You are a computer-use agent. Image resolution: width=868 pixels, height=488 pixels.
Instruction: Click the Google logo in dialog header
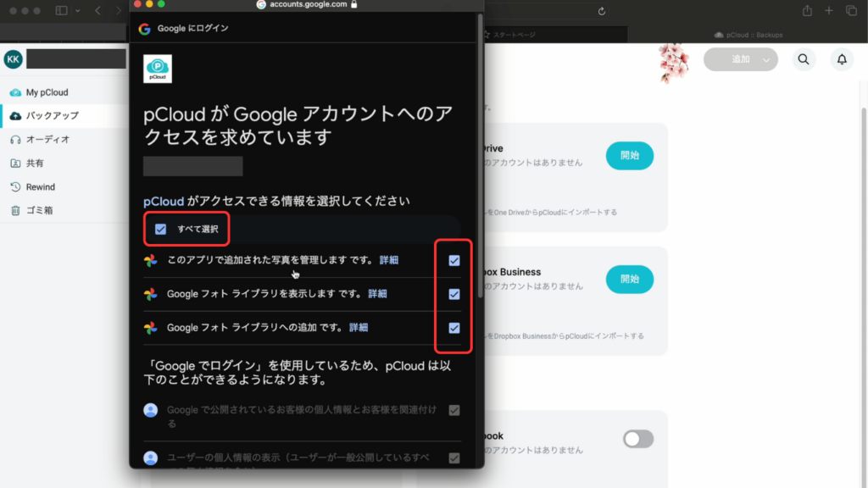(144, 29)
